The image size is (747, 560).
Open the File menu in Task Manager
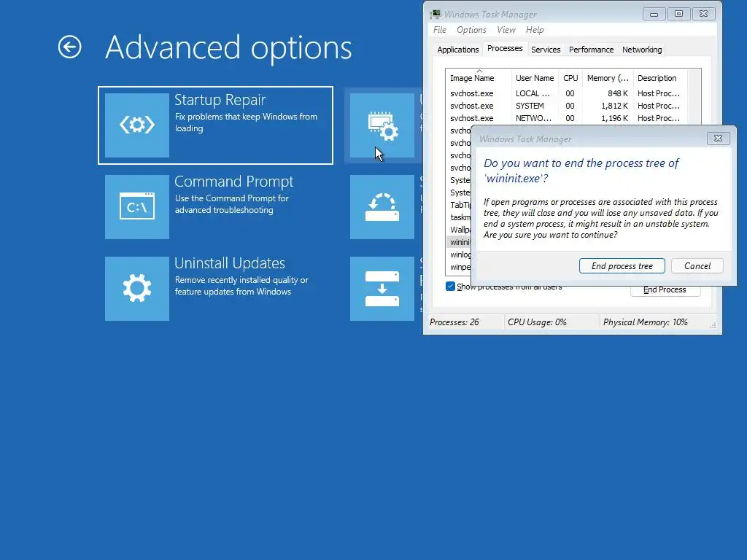point(440,29)
